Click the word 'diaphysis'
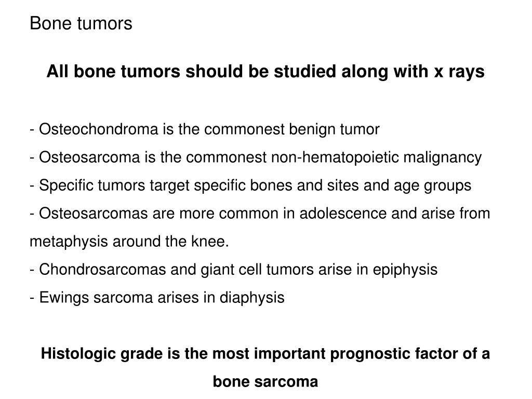The width and height of the screenshot is (532, 399). tap(252, 298)
